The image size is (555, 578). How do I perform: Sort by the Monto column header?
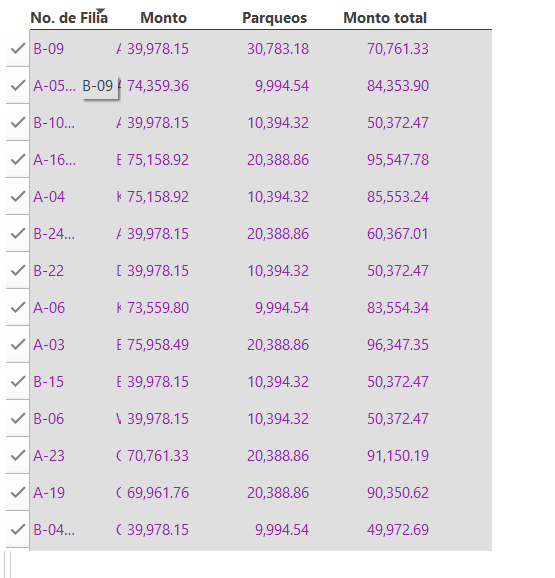tap(164, 18)
